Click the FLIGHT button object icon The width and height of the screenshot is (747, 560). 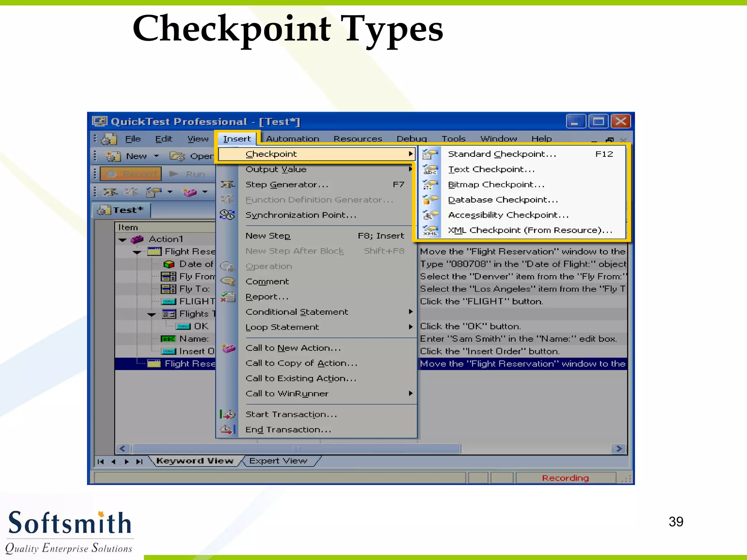click(169, 302)
